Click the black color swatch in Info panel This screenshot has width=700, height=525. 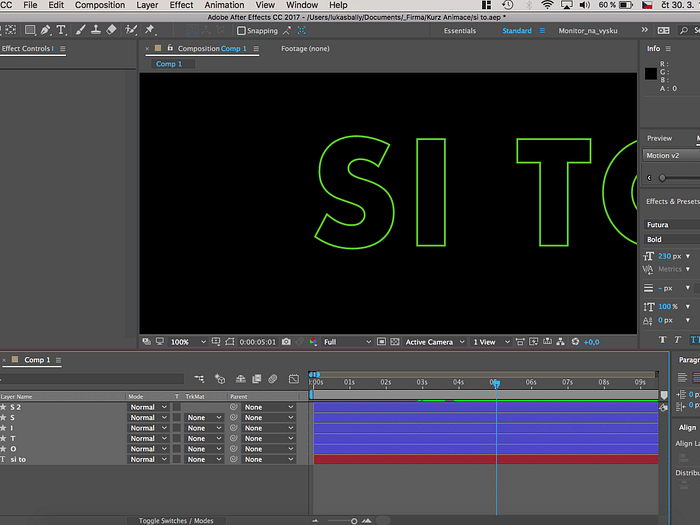click(651, 73)
